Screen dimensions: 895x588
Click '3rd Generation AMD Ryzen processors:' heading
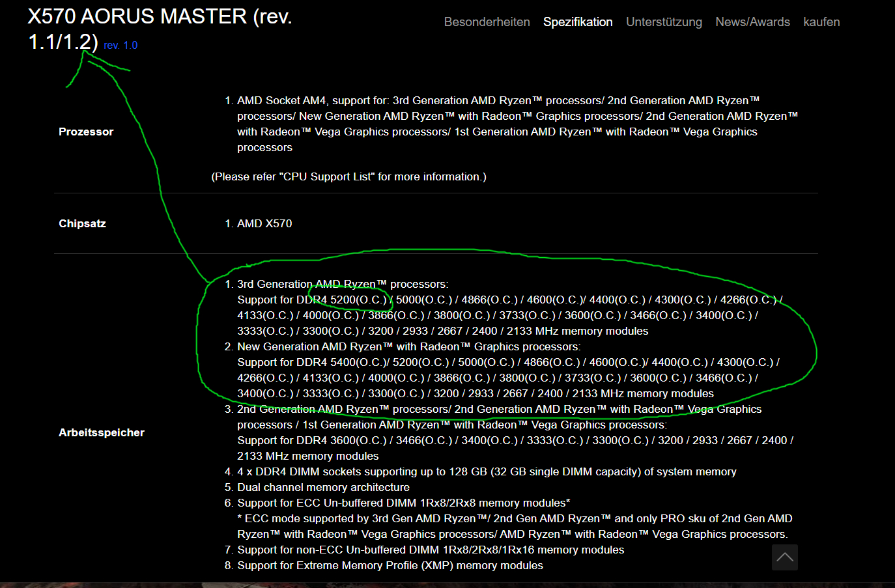343,284
